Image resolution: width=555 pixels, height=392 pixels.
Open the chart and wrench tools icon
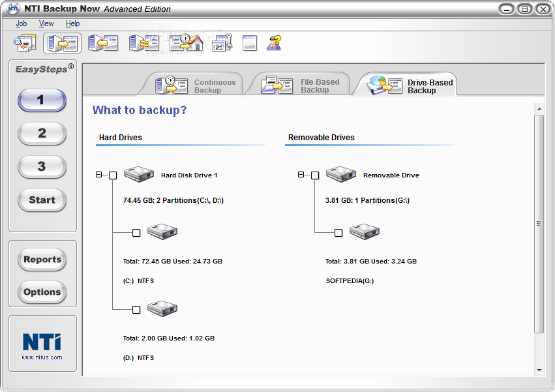222,43
